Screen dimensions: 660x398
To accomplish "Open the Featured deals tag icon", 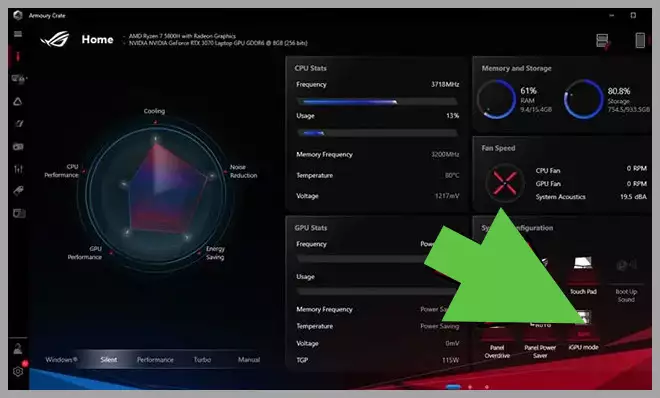I will coord(18,191).
